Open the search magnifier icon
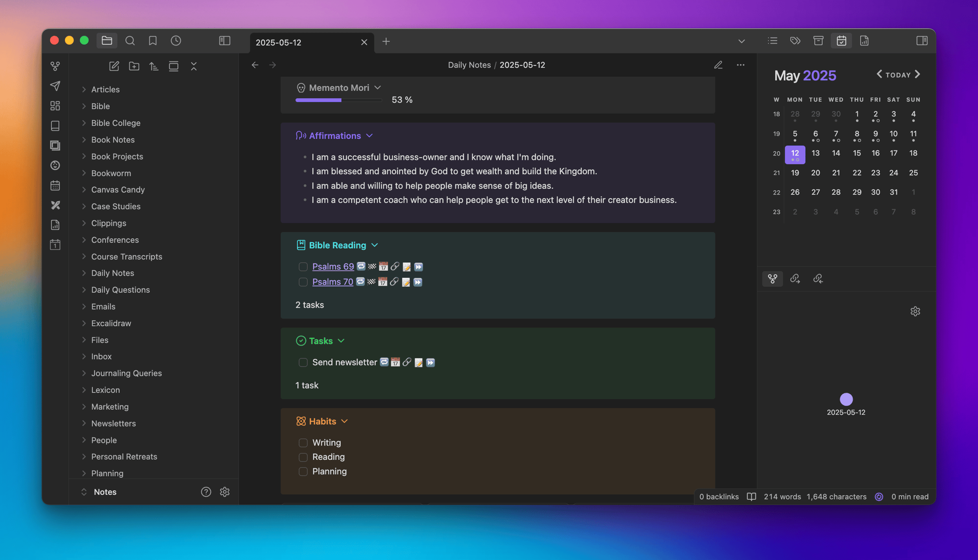Image resolution: width=978 pixels, height=560 pixels. (130, 41)
